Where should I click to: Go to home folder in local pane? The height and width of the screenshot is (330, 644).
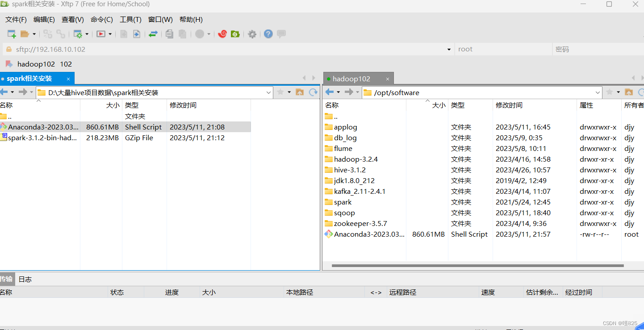tap(300, 92)
